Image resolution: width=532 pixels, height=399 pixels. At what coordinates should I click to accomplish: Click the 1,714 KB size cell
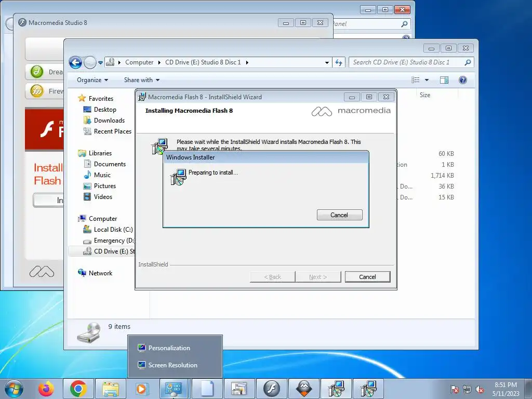(x=442, y=176)
